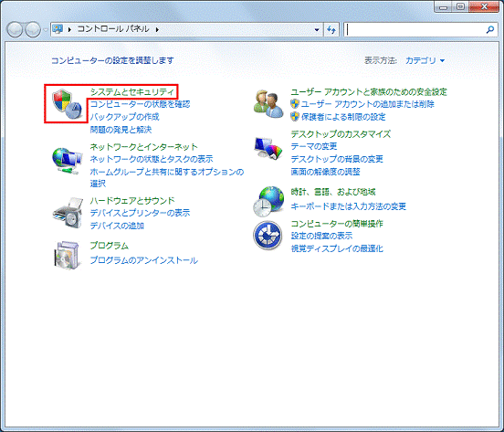Image resolution: width=504 pixels, height=432 pixels.
Task: Open the Ease of Access blue circle icon
Action: point(268,236)
